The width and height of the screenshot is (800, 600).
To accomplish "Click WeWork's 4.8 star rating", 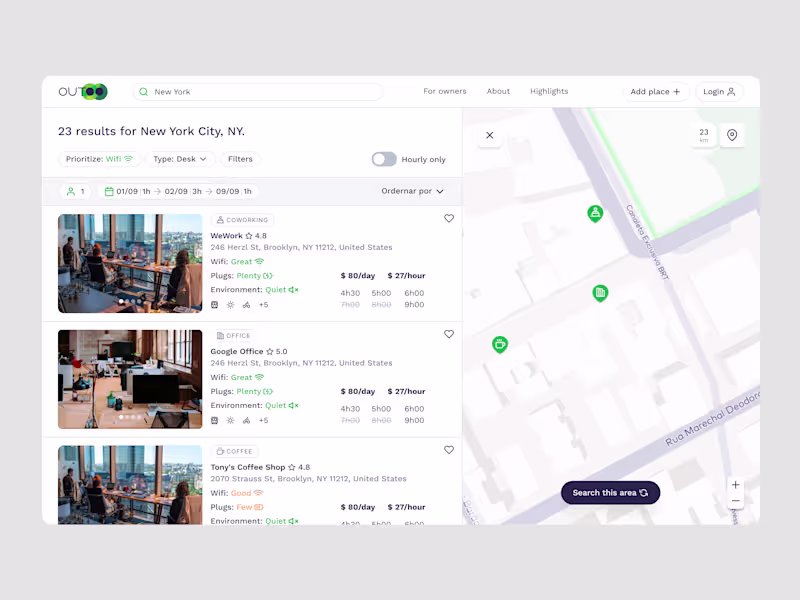I will [256, 236].
